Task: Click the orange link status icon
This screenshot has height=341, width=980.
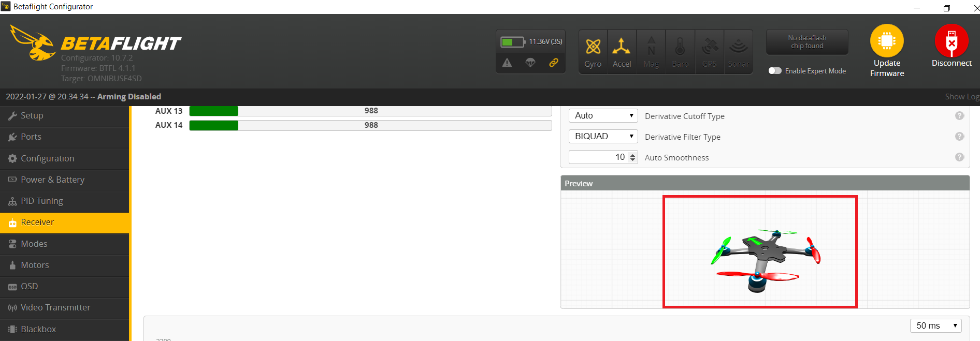Action: pyautogui.click(x=554, y=63)
